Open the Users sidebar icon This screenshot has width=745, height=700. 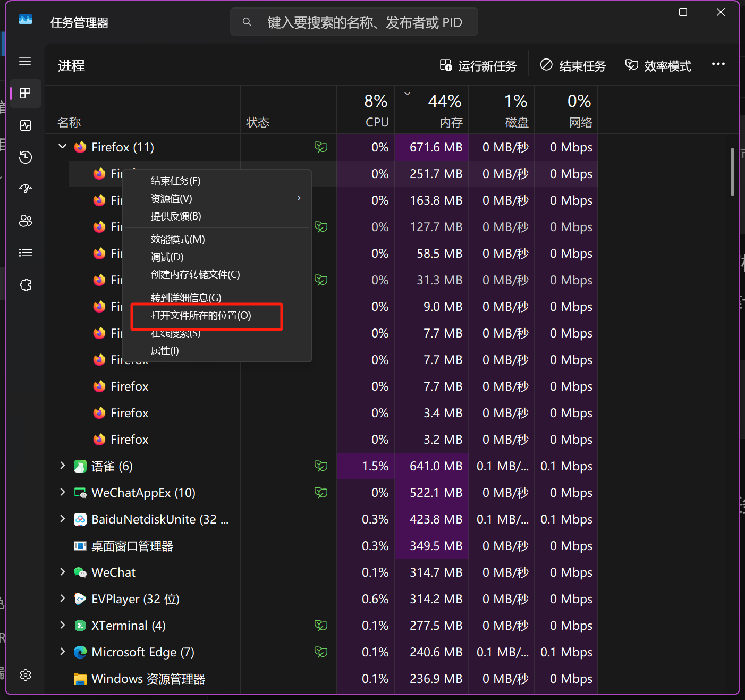[x=25, y=221]
